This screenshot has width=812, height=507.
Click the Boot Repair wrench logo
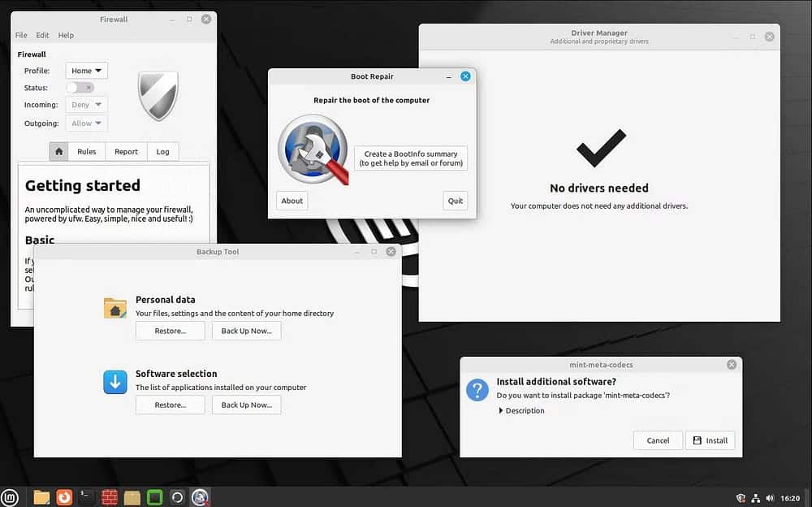click(x=313, y=150)
